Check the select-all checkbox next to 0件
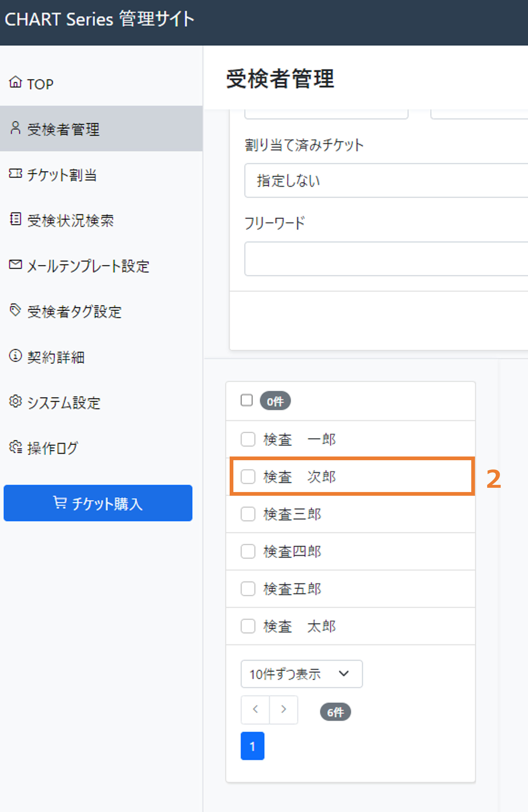Viewport: 528px width, 812px height. (x=246, y=400)
